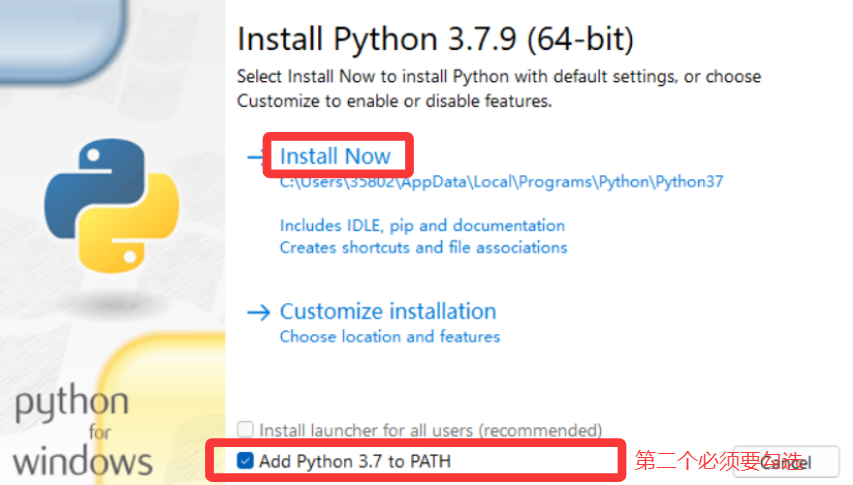Click 'Creates shortcuts and file associations' text

[423, 248]
